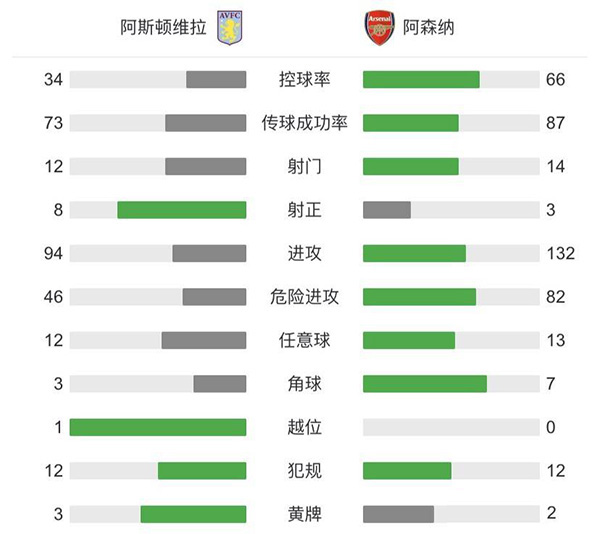This screenshot has height=534, width=600.
Task: Click Aston Villa's full green 越位 bar
Action: (158, 427)
